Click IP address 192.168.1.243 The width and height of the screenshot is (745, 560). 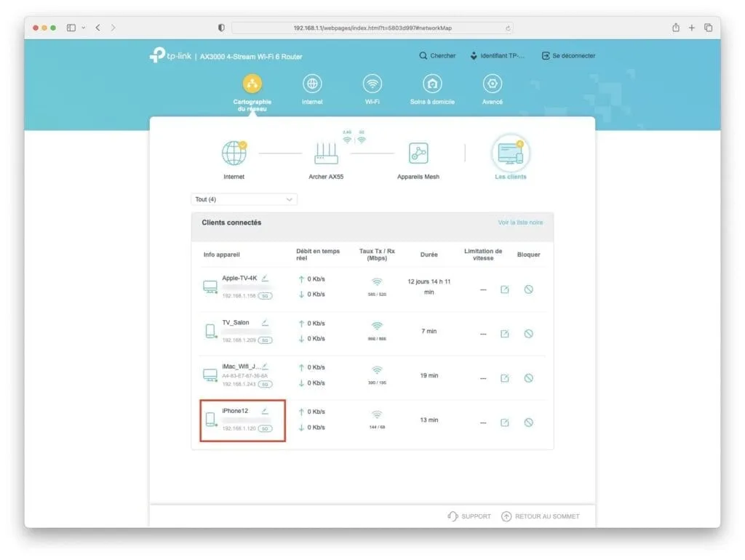[239, 384]
